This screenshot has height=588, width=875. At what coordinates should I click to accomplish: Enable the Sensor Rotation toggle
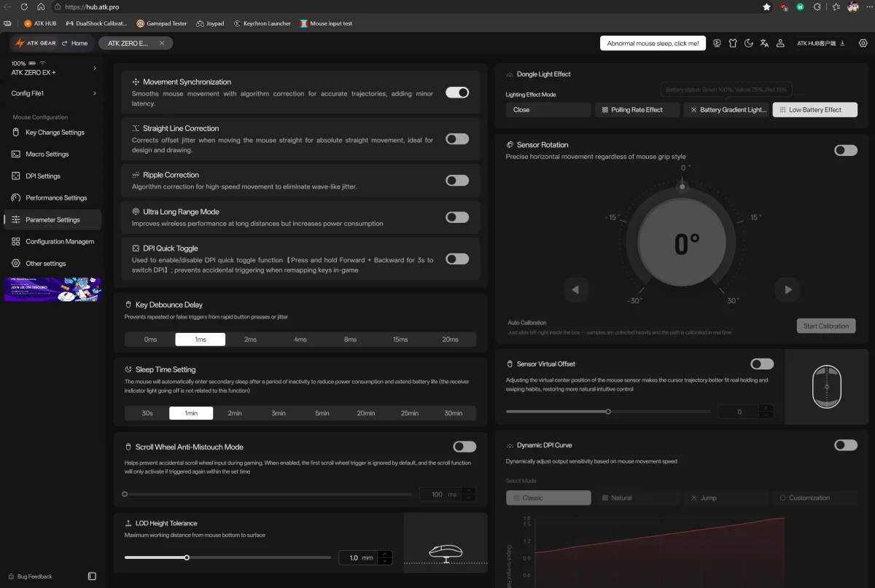(846, 150)
